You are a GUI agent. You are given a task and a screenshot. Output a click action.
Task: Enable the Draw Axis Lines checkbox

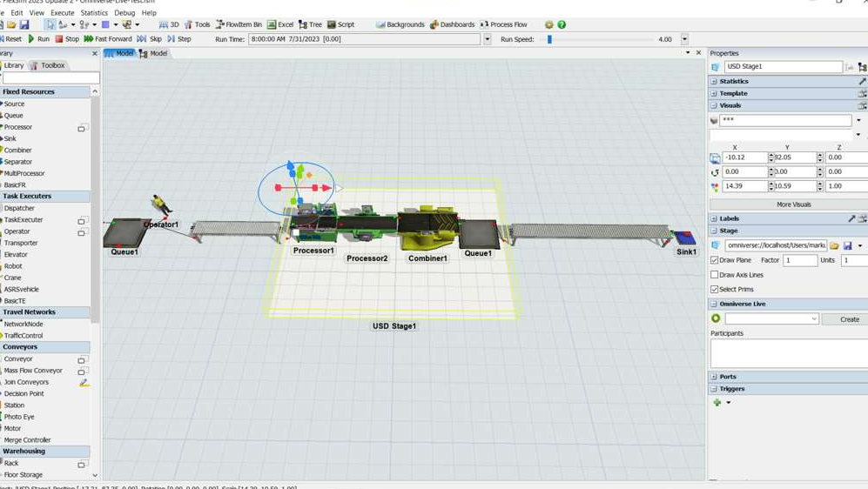(x=714, y=274)
